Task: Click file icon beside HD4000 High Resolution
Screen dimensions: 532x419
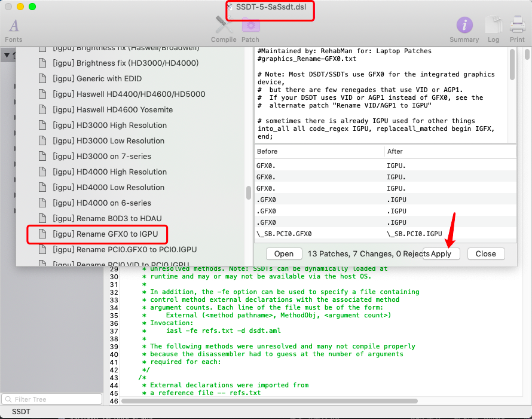Action: pyautogui.click(x=42, y=172)
